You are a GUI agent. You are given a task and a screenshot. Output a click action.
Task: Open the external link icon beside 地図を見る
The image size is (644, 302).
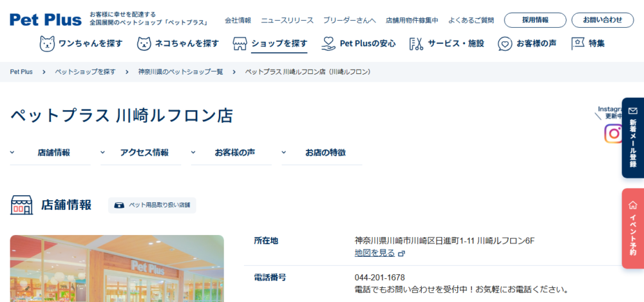click(402, 254)
